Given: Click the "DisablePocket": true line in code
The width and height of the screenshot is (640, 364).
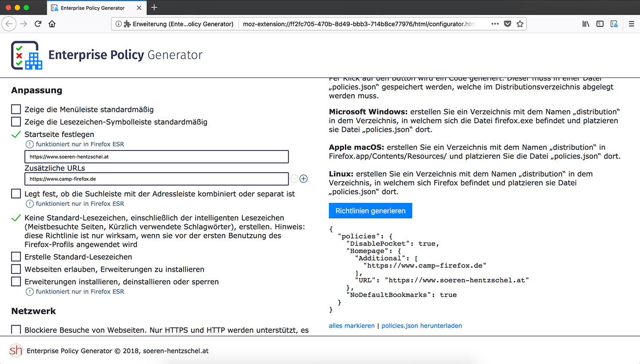Looking at the screenshot, I should [393, 243].
